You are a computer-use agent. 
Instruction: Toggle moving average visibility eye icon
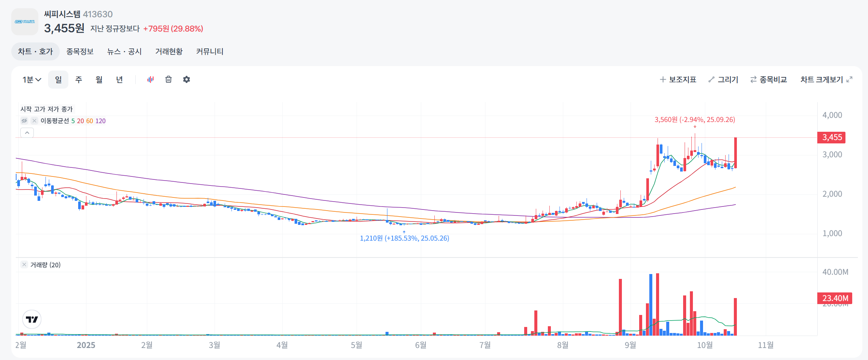24,121
